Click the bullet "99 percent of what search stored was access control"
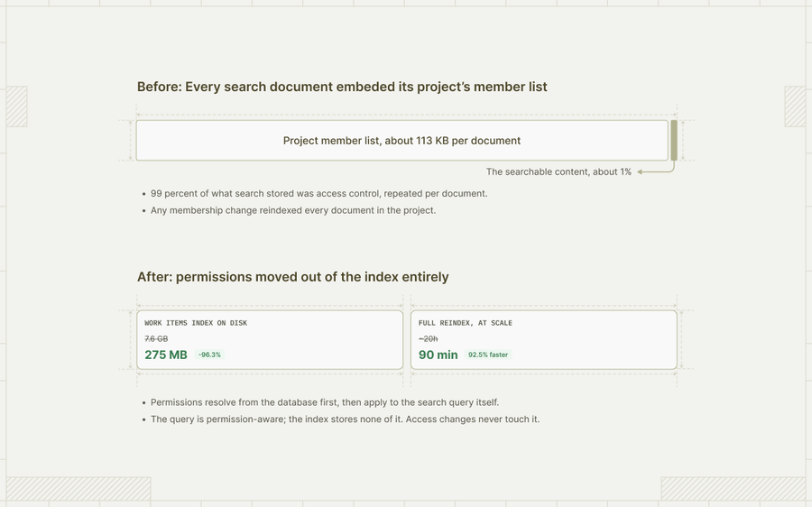This screenshot has width=812, height=507. 319,194
